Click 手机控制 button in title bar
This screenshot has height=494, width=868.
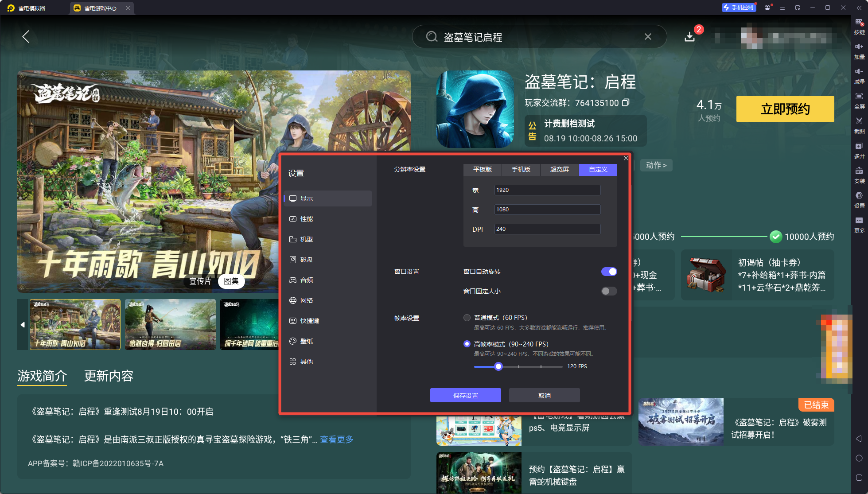pyautogui.click(x=739, y=8)
